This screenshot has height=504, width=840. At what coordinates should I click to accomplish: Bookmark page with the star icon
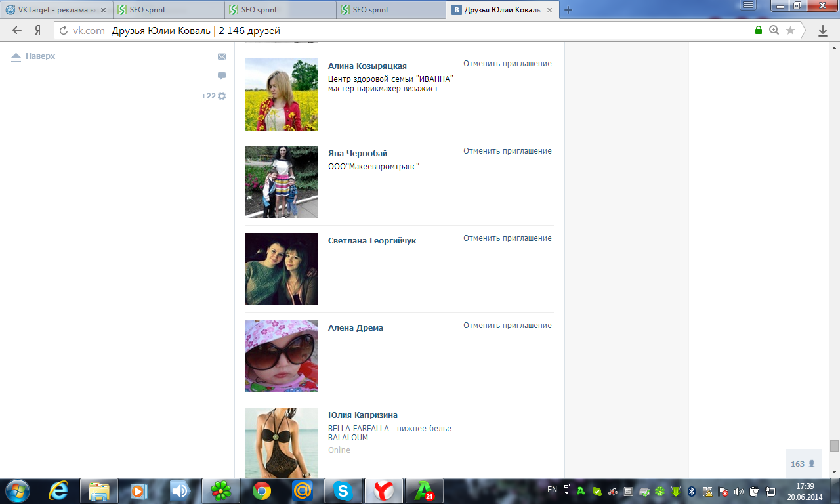click(x=790, y=30)
